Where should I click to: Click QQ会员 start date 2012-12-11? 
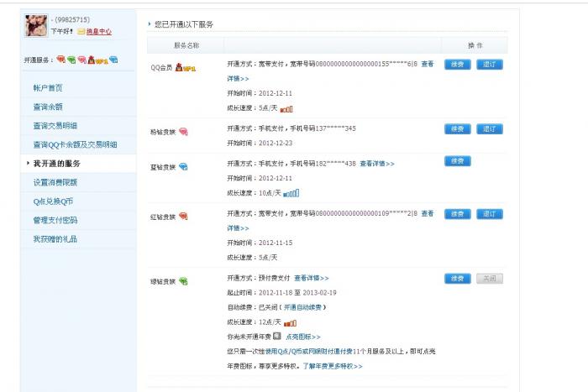point(276,93)
